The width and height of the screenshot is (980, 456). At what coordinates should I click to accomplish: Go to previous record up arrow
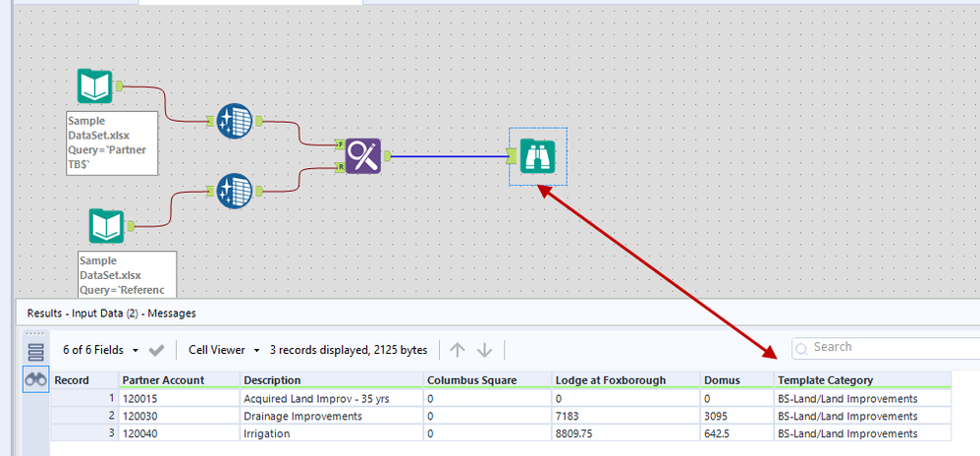pyautogui.click(x=458, y=350)
